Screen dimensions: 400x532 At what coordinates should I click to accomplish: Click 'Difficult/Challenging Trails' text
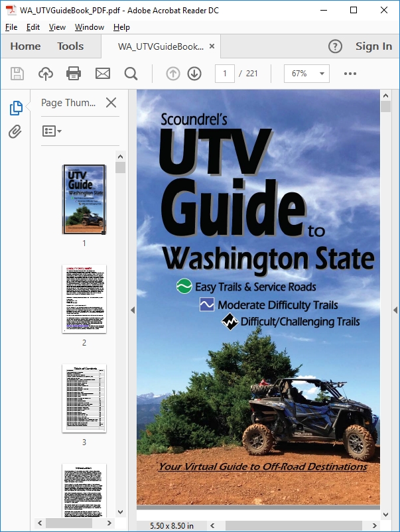click(300, 322)
